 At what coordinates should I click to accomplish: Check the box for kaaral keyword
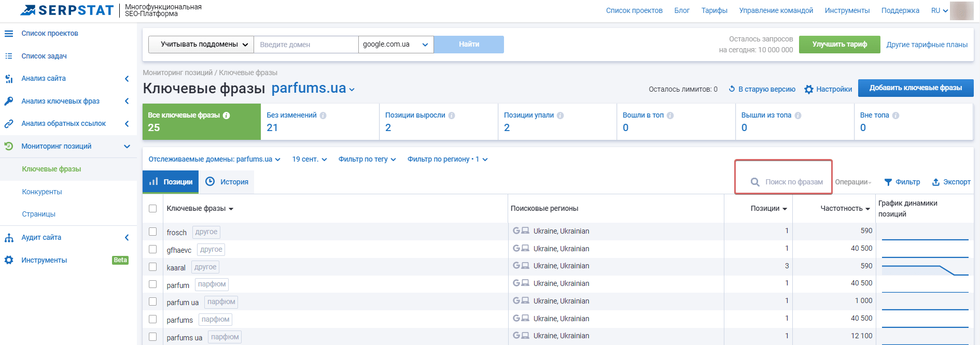point(152,267)
